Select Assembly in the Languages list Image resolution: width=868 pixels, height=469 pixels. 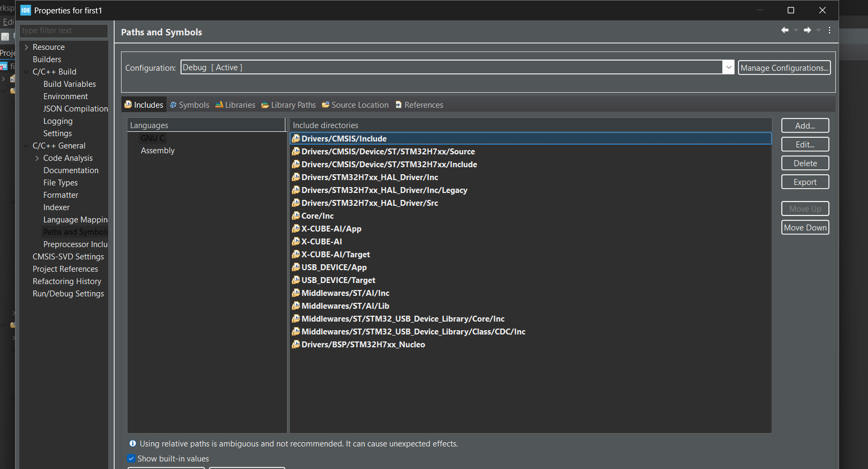pos(157,151)
